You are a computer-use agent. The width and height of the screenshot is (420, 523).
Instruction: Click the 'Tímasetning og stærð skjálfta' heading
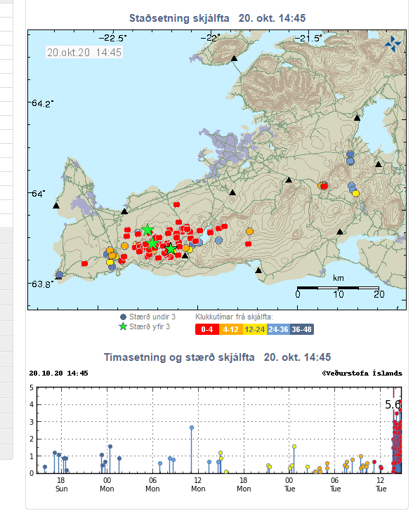179,357
